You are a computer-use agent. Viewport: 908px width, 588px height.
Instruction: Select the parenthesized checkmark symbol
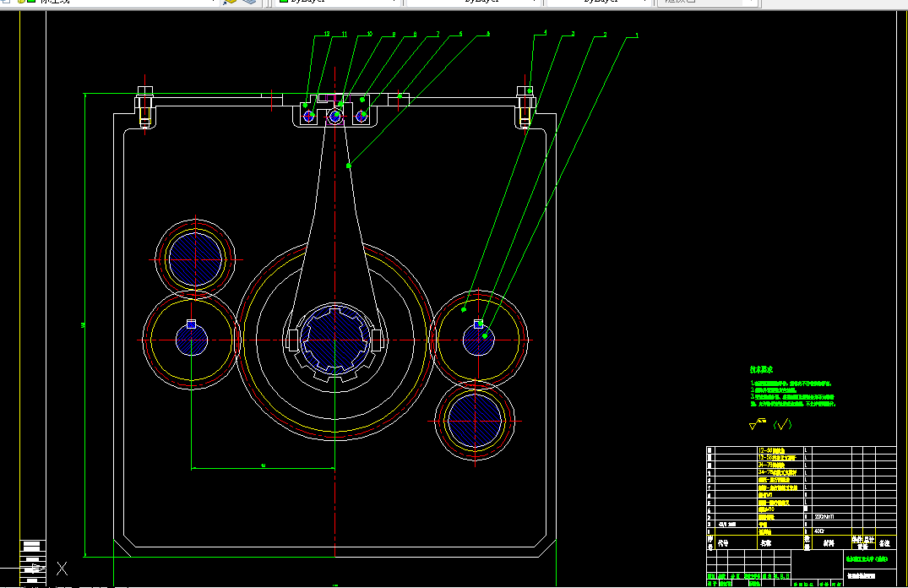(782, 425)
